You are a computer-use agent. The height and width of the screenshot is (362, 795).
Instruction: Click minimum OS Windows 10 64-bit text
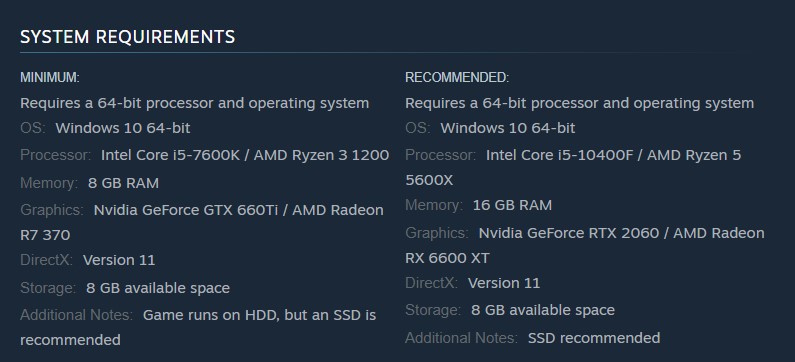123,128
